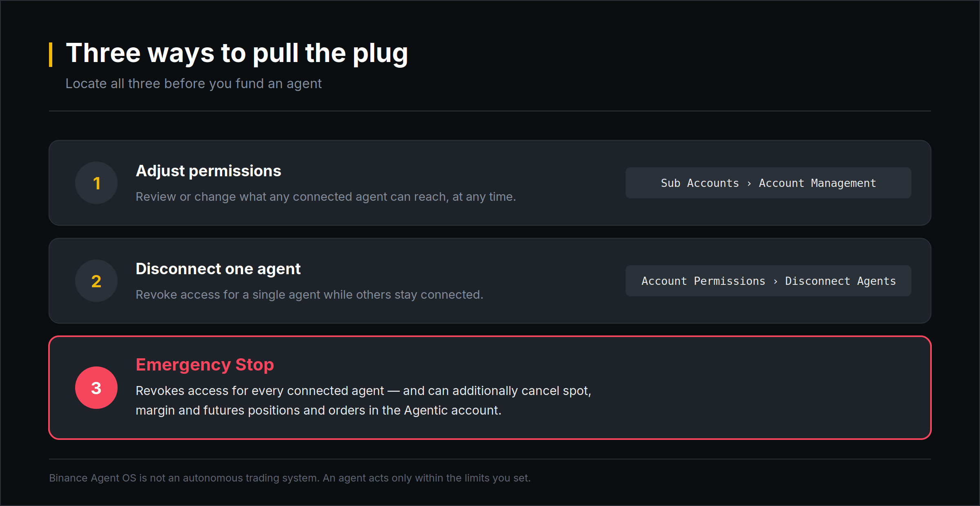Click the yellow accent bar beside title

click(51, 54)
